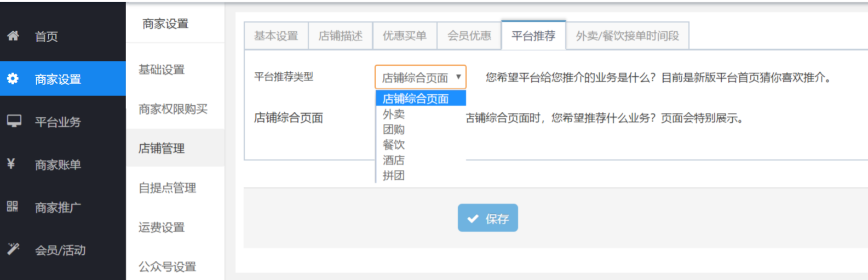This screenshot has width=868, height=280.
Task: Switch to the 店铺描述 tab
Action: (x=341, y=36)
